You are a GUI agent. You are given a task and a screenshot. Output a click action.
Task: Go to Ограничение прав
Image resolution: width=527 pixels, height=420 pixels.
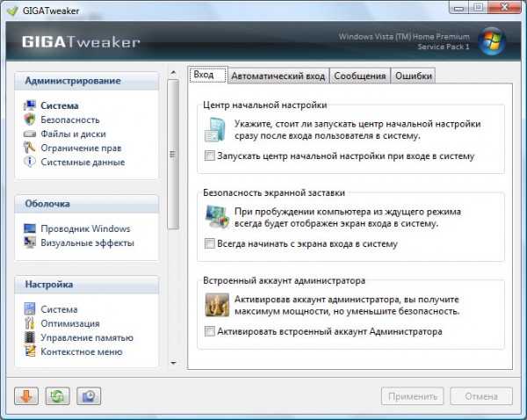tap(81, 148)
